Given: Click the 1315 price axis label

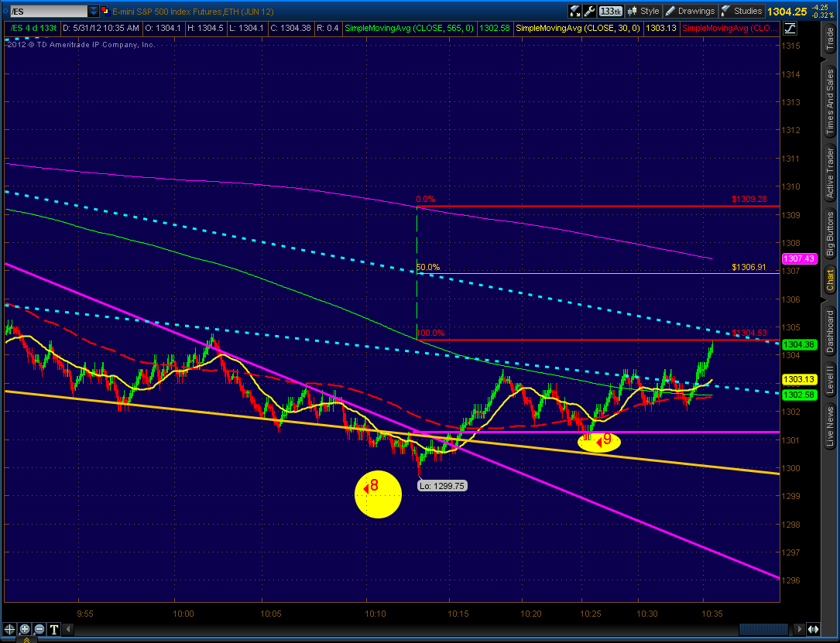Looking at the screenshot, I should click(x=792, y=46).
